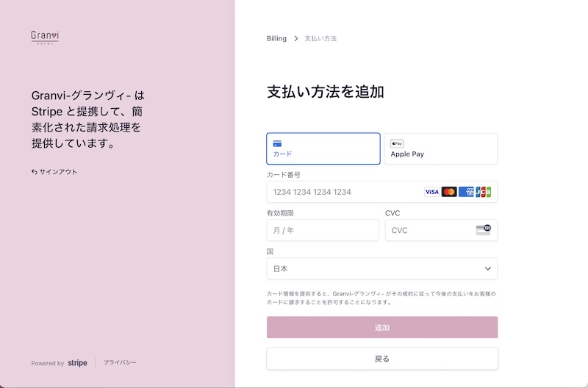The image size is (588, 388).
Task: Click the Granvi Stripe partnership description text
Action: [x=87, y=119]
